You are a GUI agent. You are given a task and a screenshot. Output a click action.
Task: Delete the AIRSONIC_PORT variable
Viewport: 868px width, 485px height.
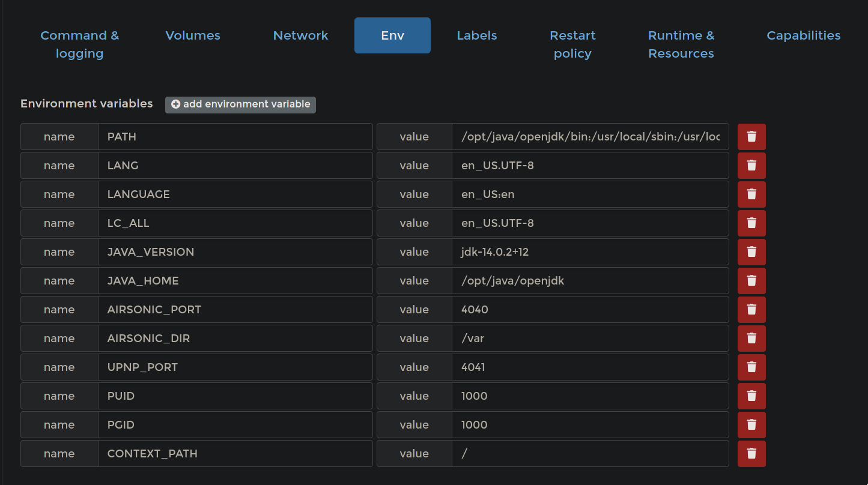[x=751, y=309]
